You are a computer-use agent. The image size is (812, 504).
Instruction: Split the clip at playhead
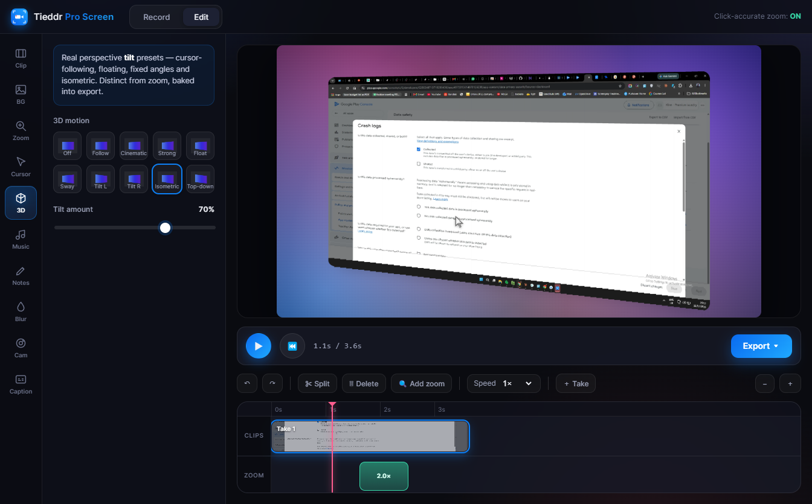click(x=317, y=383)
